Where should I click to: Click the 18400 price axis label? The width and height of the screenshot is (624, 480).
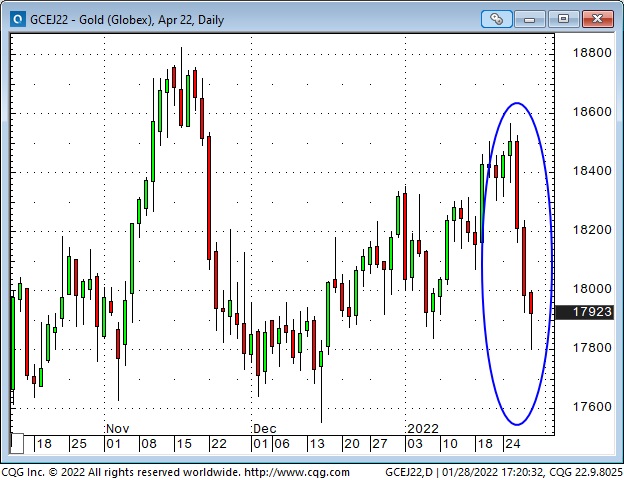click(592, 171)
